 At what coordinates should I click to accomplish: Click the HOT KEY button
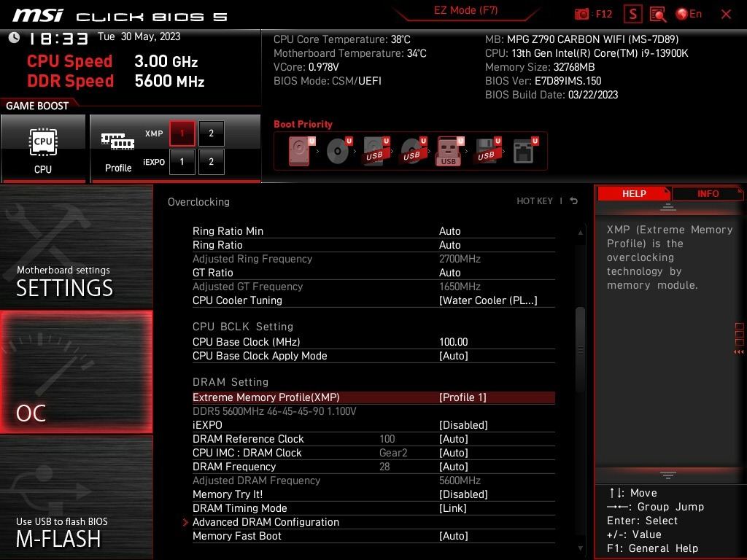pyautogui.click(x=535, y=201)
